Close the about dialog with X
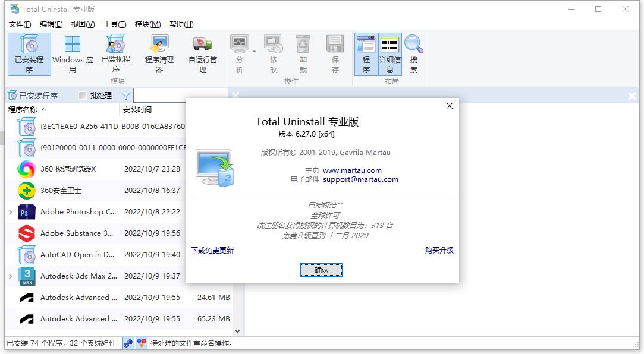The height and width of the screenshot is (354, 644). tap(450, 106)
